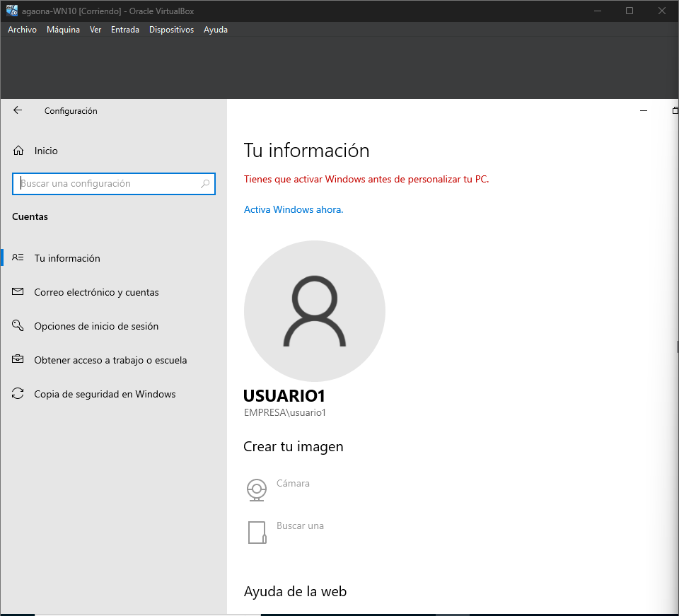Click the envelope icon for Correo electrónico

tap(18, 292)
